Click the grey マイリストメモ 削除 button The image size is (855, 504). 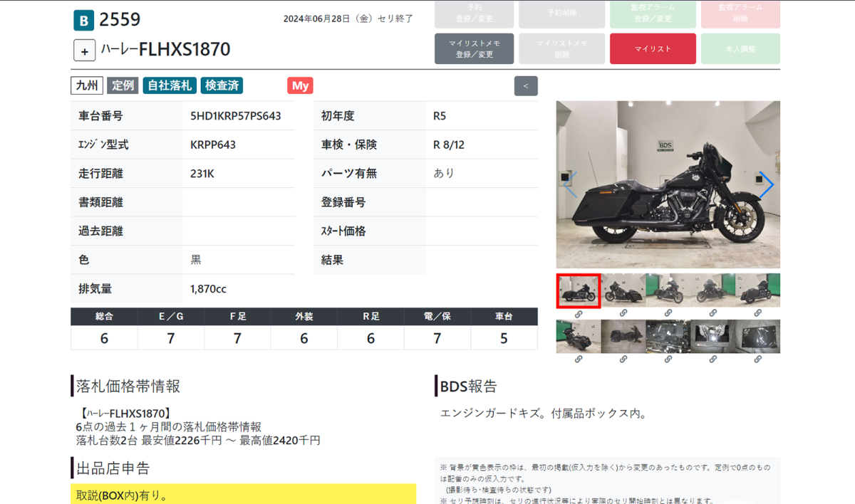[x=562, y=48]
